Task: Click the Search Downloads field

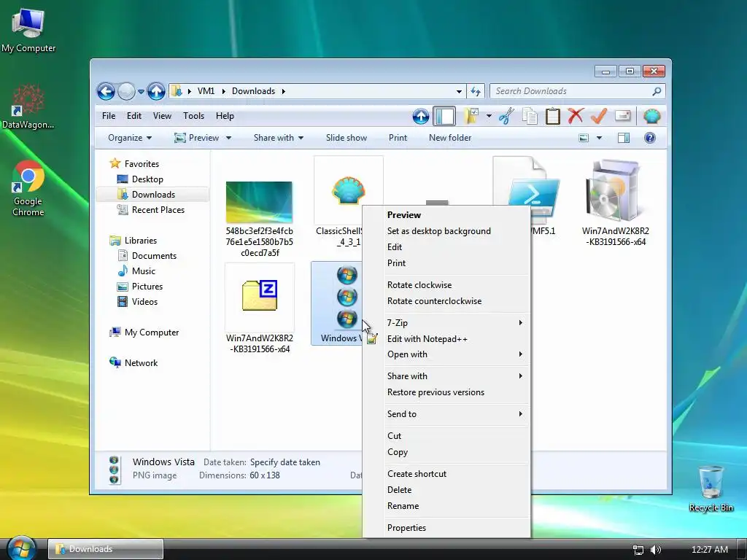Action: (577, 91)
